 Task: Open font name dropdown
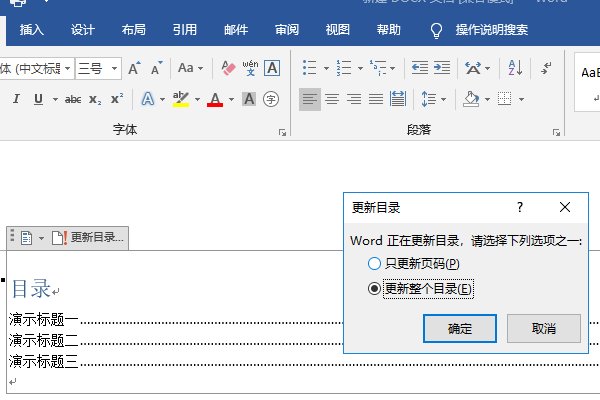[67, 69]
